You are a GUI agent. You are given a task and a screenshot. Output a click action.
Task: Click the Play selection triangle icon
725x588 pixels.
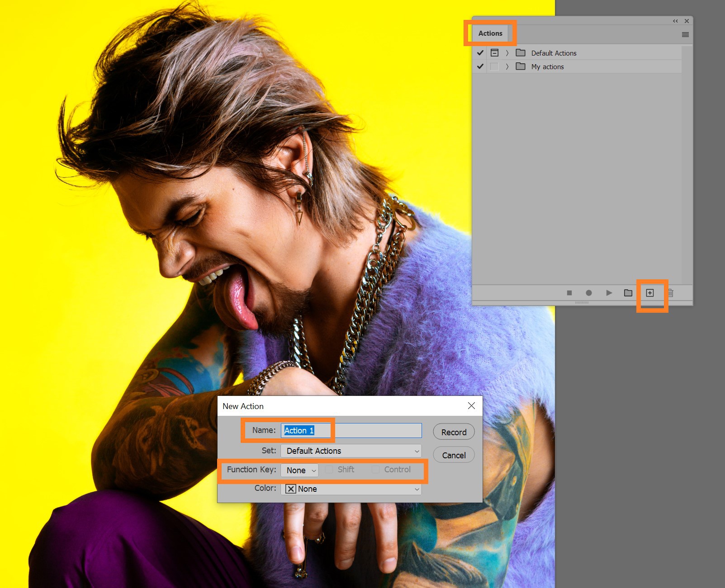coord(609,293)
